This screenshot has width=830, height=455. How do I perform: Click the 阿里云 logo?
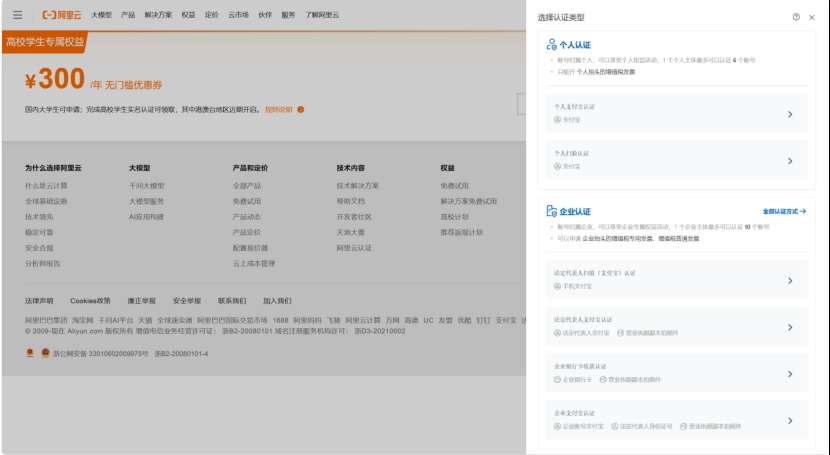62,15
